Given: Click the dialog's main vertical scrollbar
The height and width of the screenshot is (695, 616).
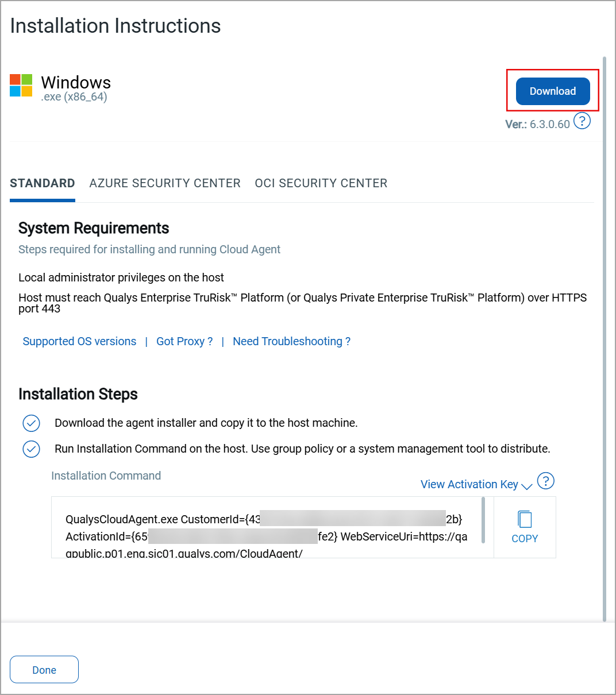Looking at the screenshot, I should click(605, 339).
